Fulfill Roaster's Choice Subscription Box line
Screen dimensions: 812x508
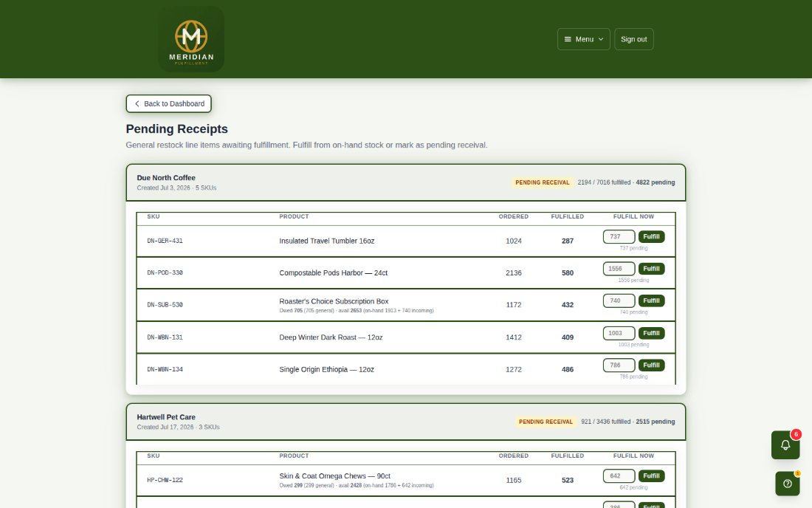(651, 301)
